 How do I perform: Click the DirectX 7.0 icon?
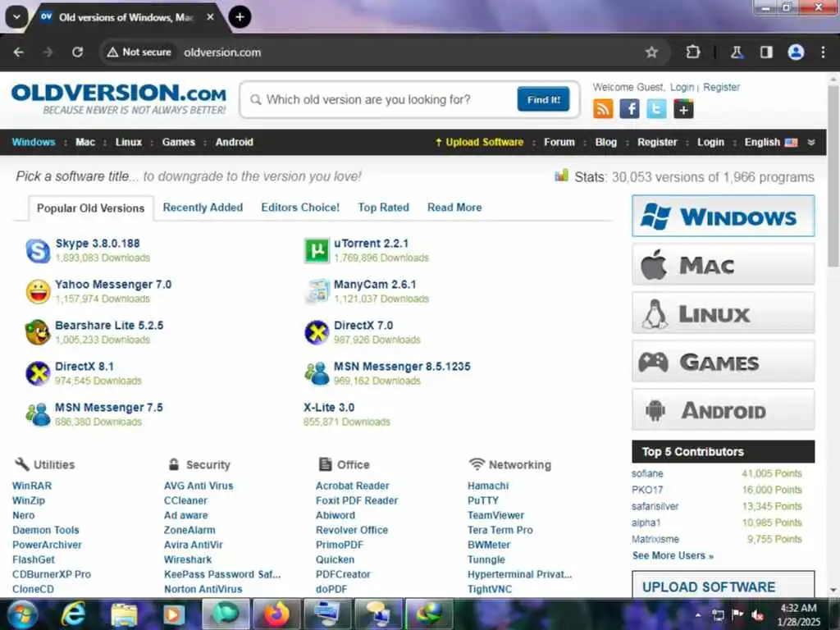[317, 332]
